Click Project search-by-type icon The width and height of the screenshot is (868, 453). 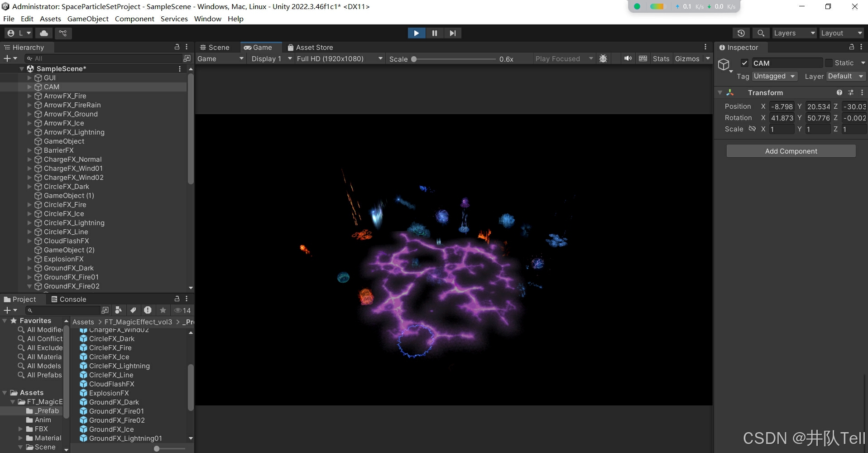point(118,310)
